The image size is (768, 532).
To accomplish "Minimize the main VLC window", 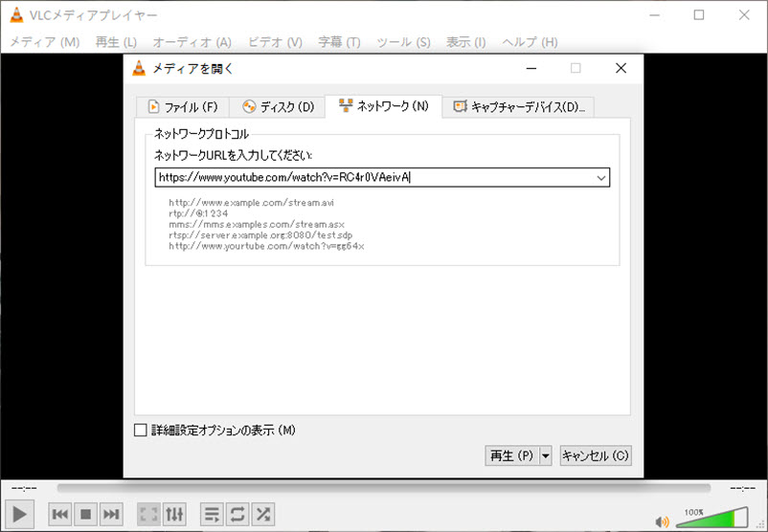I will click(x=654, y=15).
